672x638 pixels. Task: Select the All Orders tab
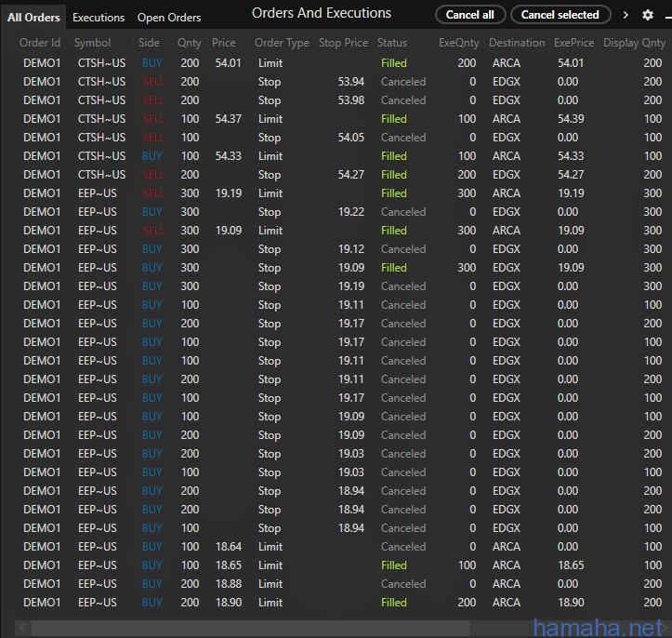(x=33, y=18)
